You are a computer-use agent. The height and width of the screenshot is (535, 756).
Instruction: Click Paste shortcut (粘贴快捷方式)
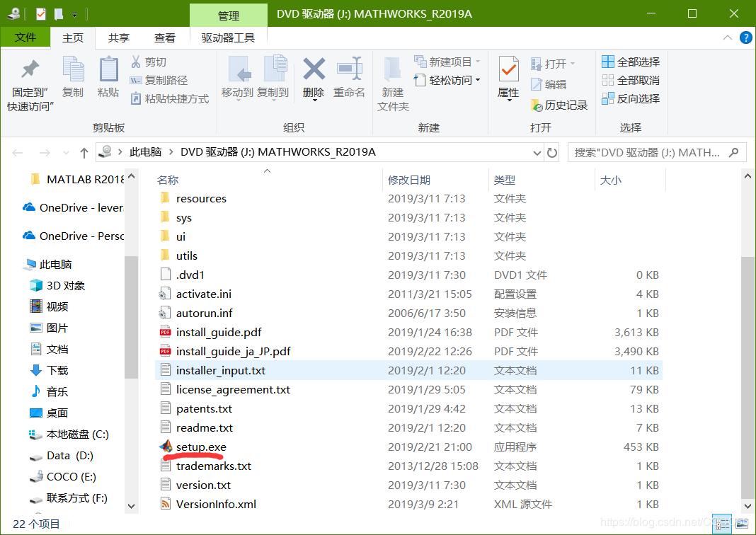[170, 99]
